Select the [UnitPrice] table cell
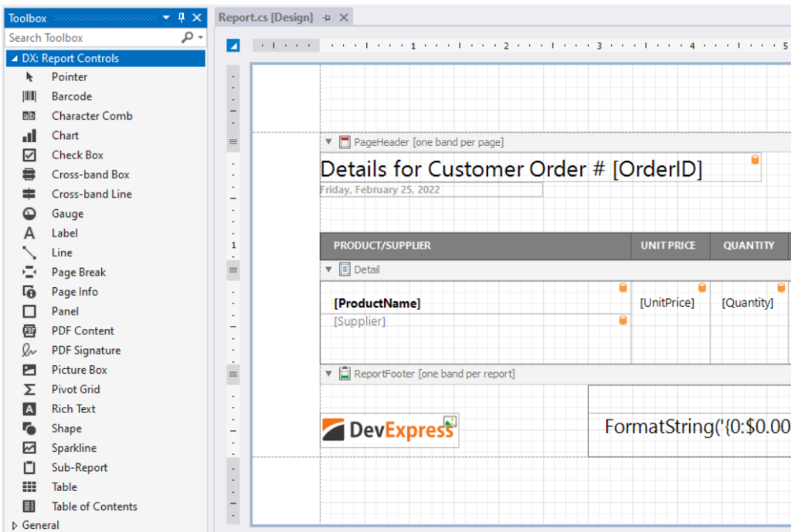This screenshot has width=791, height=532. click(670, 322)
